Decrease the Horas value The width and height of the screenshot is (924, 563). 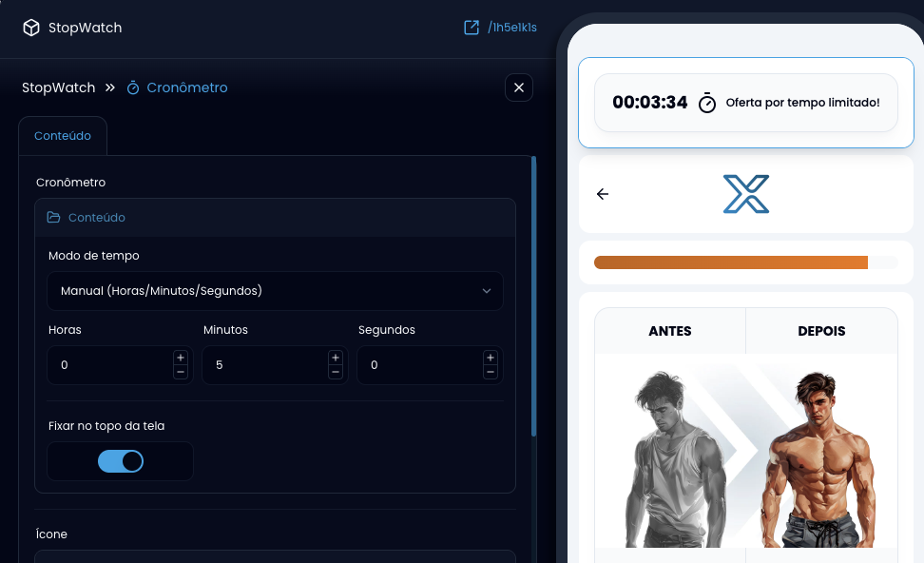click(x=181, y=372)
